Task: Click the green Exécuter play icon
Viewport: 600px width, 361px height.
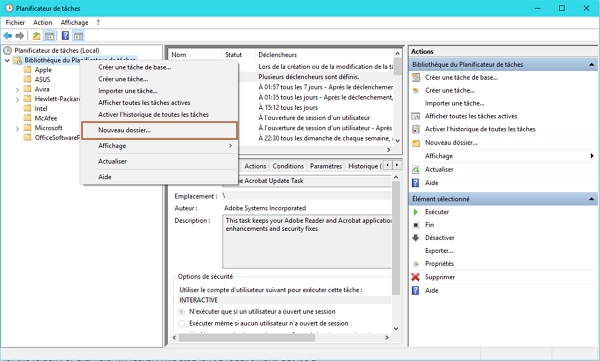Action: [x=416, y=212]
